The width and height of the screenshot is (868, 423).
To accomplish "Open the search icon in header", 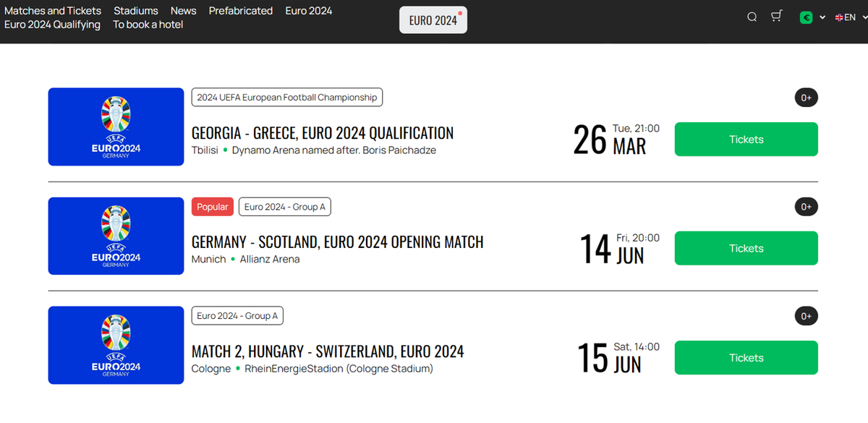I will (752, 17).
